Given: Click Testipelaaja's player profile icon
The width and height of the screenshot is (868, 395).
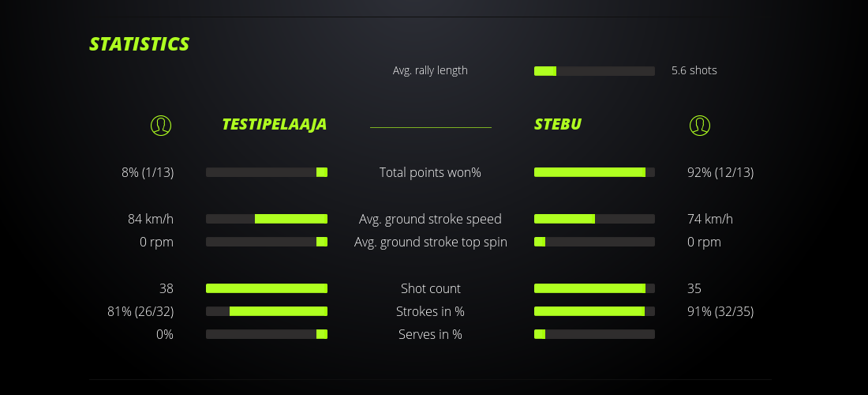Looking at the screenshot, I should pos(160,125).
